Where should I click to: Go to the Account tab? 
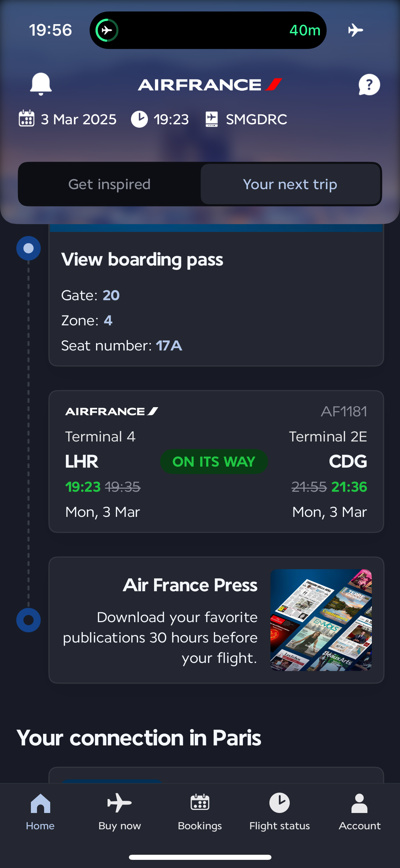[x=360, y=812]
